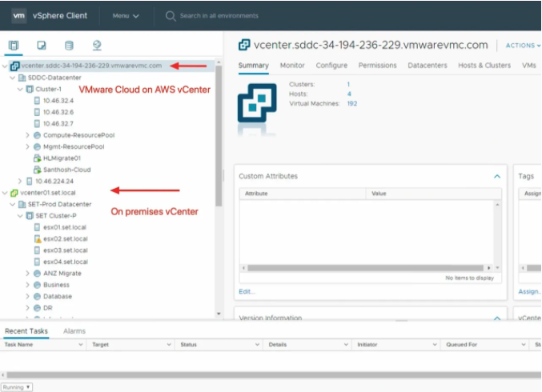Image resolution: width=542 pixels, height=392 pixels.
Task: Click Santhosh-Cloud virtual machine icon
Action: pyautogui.click(x=37, y=170)
